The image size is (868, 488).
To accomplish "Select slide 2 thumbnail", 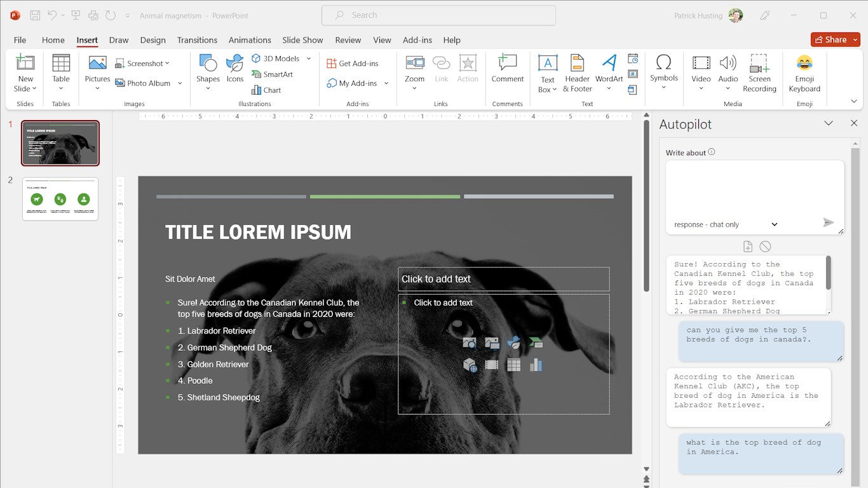I will click(x=60, y=199).
